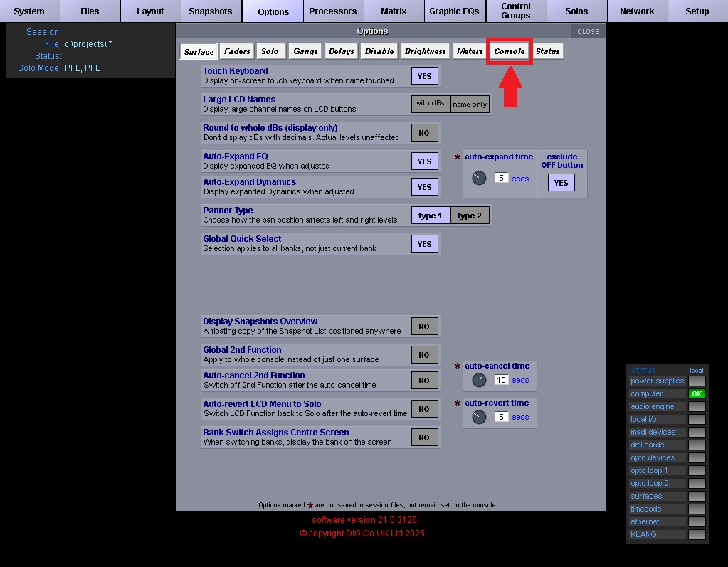Select panner type 2
The image size is (728, 567).
click(470, 216)
